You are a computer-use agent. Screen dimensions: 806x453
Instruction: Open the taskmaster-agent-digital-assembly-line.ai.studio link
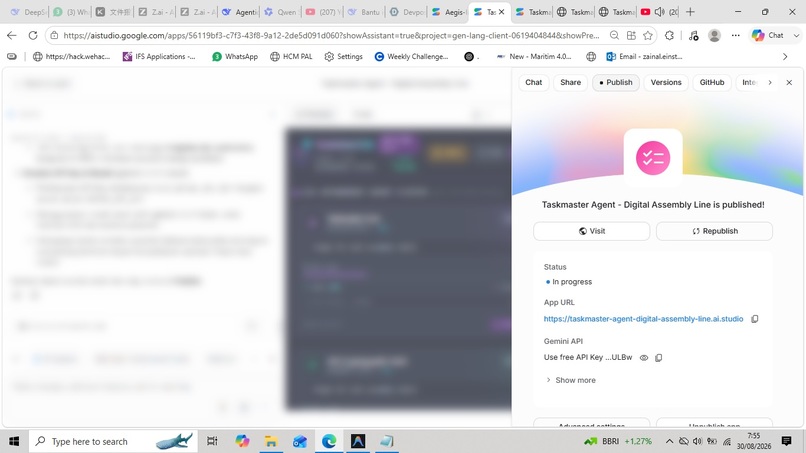[x=643, y=319]
